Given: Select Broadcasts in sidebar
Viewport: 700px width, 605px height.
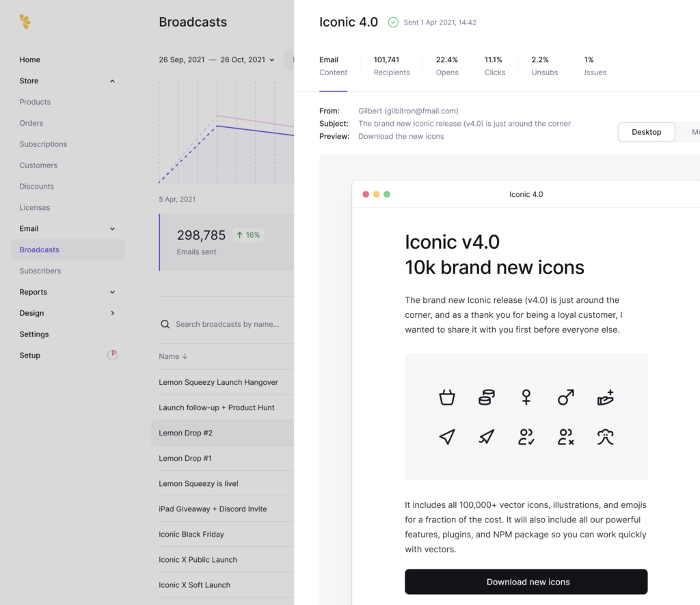Looking at the screenshot, I should [x=68, y=250].
